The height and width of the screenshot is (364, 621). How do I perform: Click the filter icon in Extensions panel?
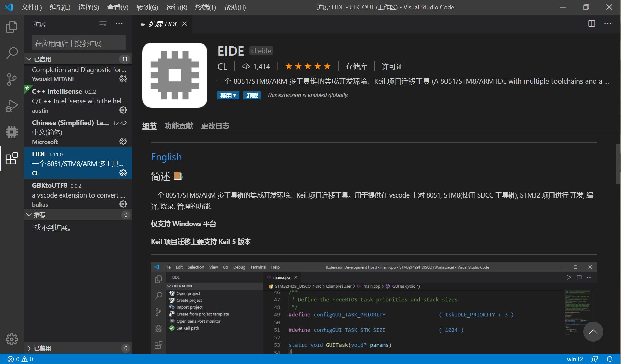click(103, 24)
